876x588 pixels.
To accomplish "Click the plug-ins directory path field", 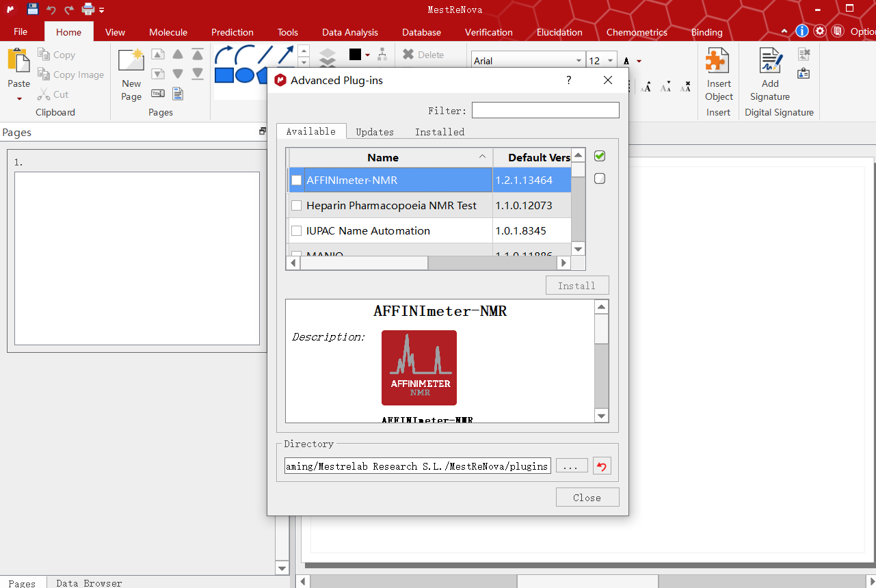I will (x=418, y=466).
